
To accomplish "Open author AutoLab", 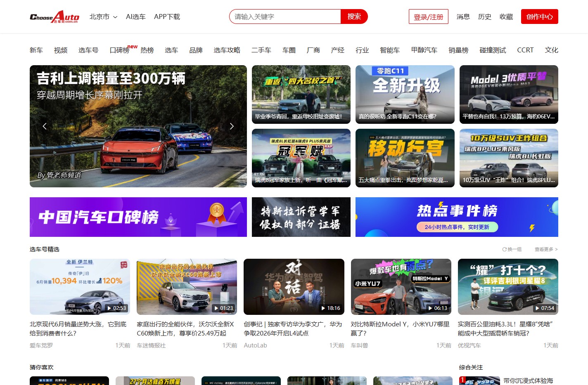I will 255,345.
